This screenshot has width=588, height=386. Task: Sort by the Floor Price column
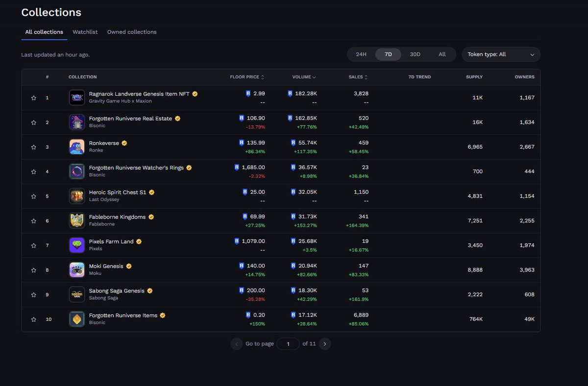coord(247,77)
